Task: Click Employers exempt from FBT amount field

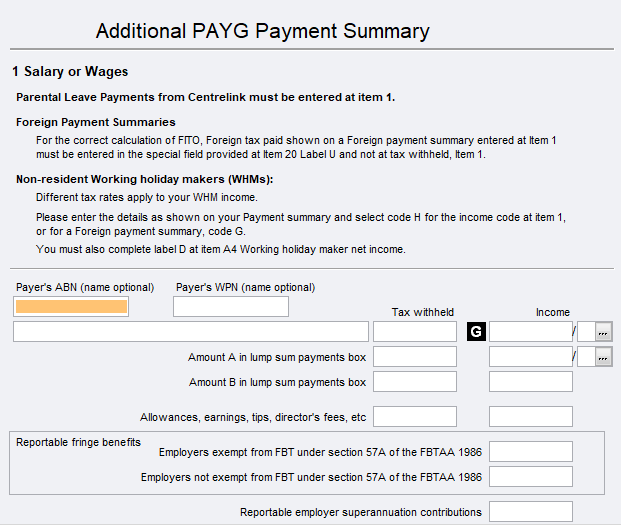Action: pyautogui.click(x=530, y=452)
